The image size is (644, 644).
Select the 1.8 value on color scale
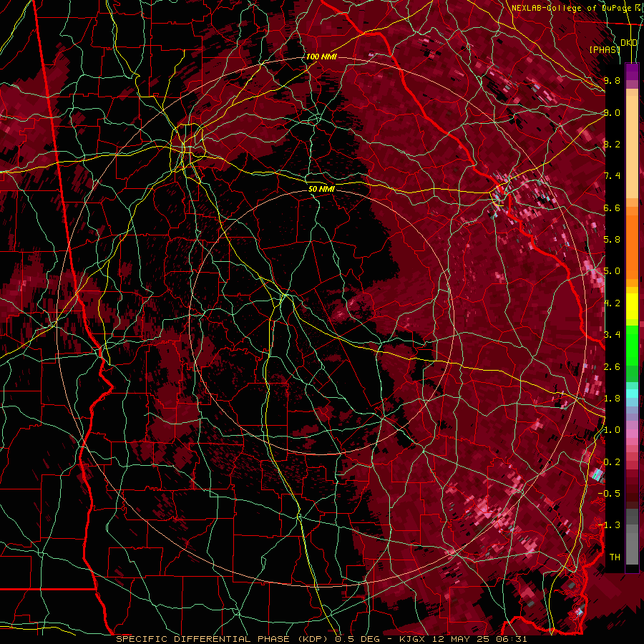(612, 399)
